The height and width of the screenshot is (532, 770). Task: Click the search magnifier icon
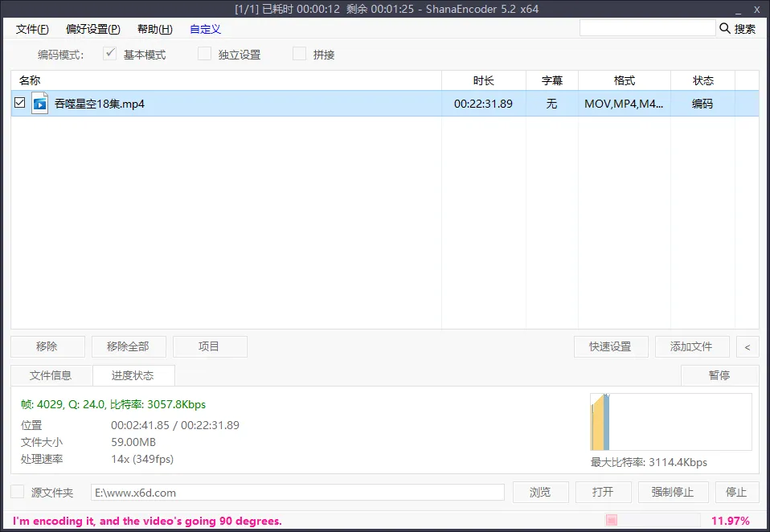(724, 27)
